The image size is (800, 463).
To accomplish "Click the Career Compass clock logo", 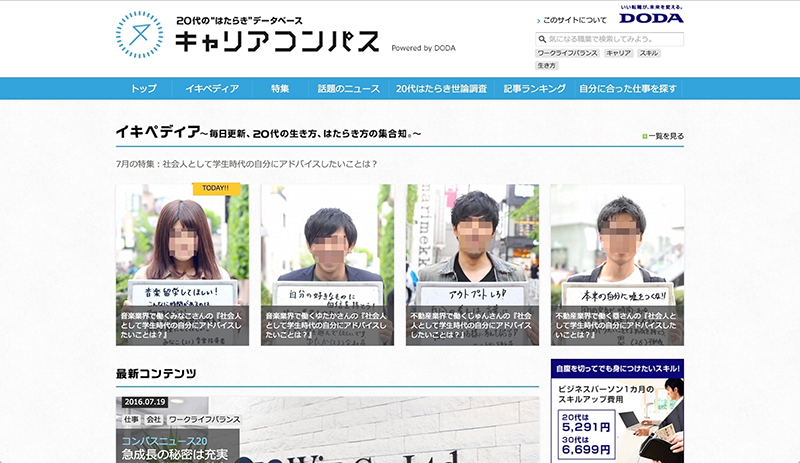I will pyautogui.click(x=139, y=35).
